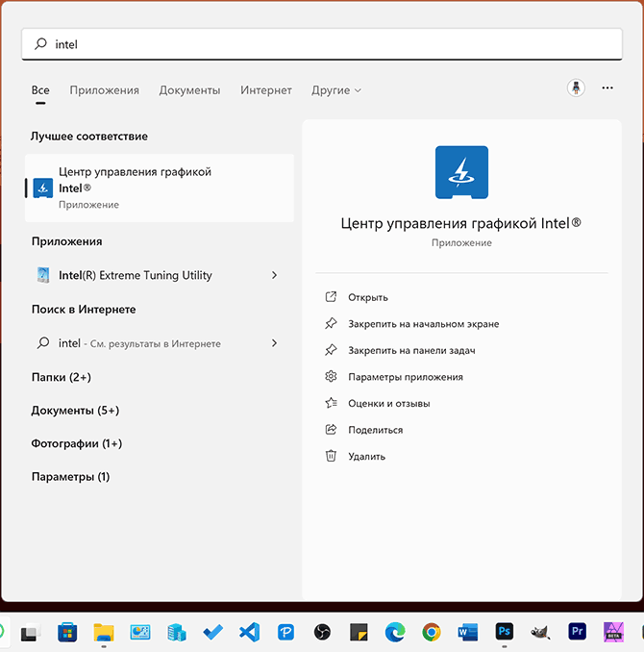Switch to the 'Документы' filter tab
Screen dimensions: 644x652
[x=189, y=90]
